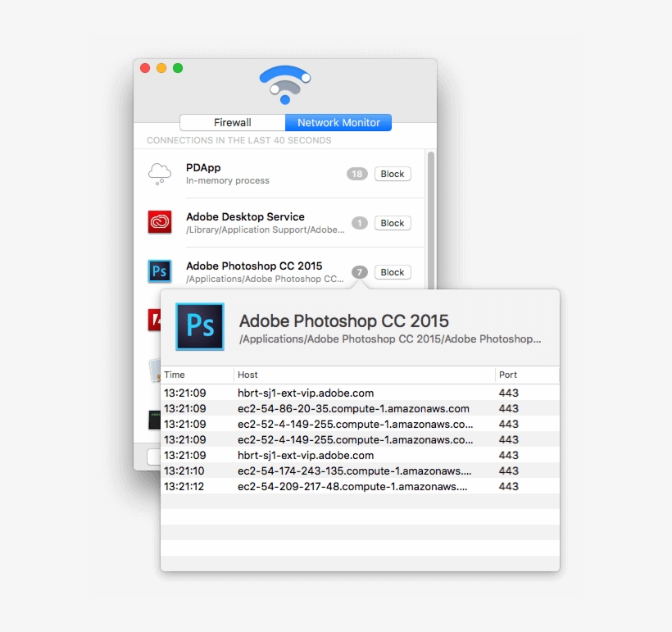Screen dimensions: 672x632
Task: Block Adobe Photoshop CC 2015
Action: coord(392,272)
